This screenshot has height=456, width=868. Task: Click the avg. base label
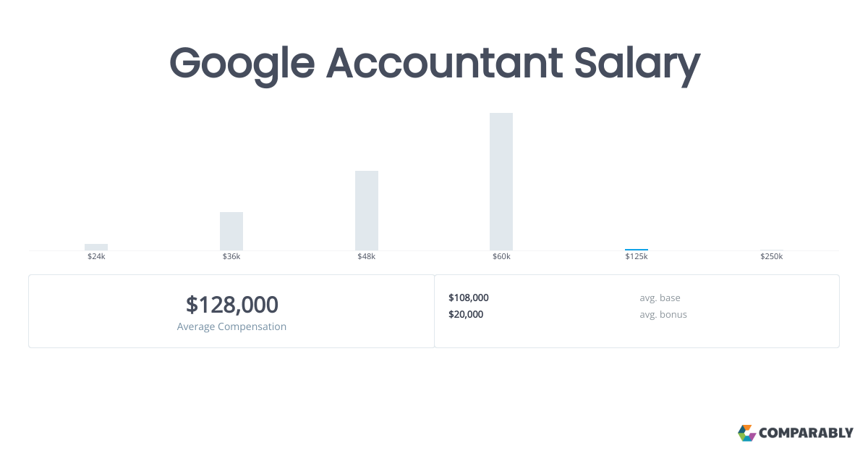pos(660,297)
